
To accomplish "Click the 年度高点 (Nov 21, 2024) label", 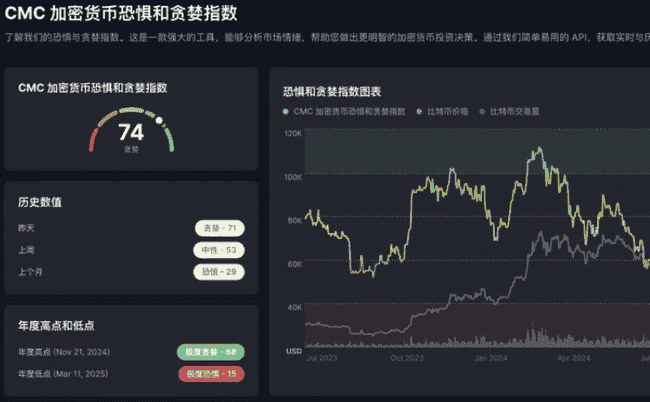I will 64,352.
